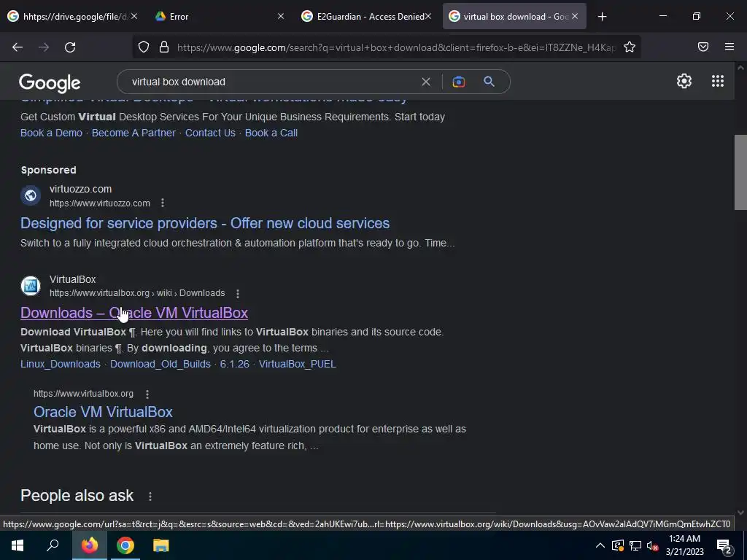Reload the page with the refresh icon
This screenshot has height=560, width=747.
(70, 47)
